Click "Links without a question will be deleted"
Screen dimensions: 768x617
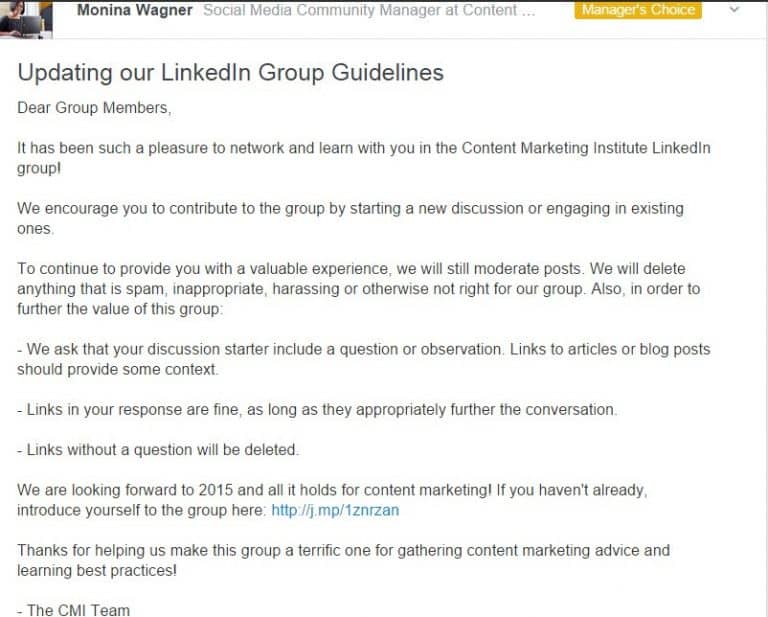(158, 450)
